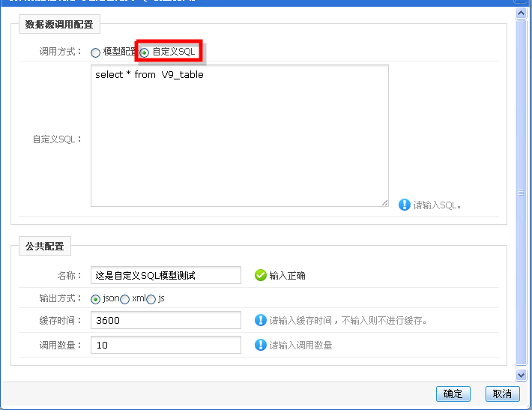Click the 数据源调用配置 section header
Screen dimensions: 532x410
[59, 25]
